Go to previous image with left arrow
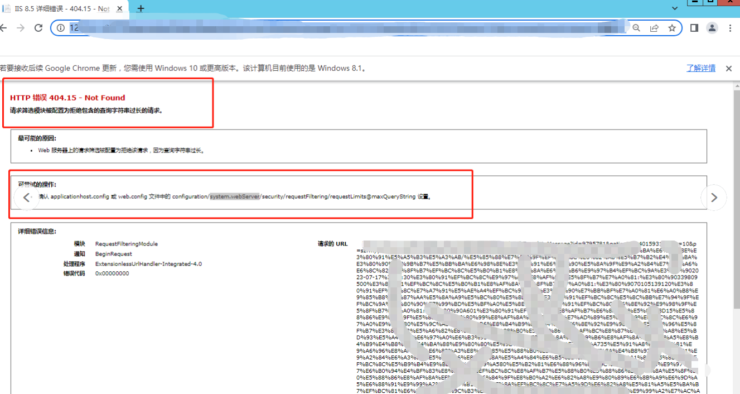The image size is (740, 394). click(26, 198)
